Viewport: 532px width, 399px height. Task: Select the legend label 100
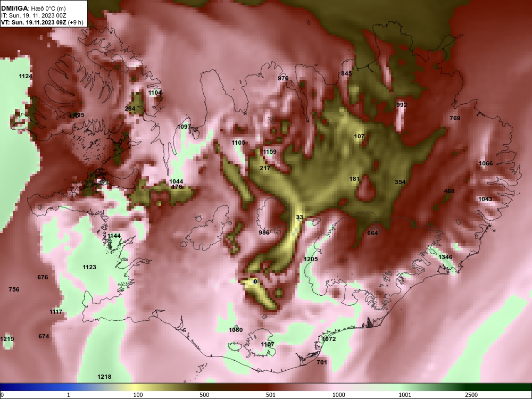tap(138, 395)
